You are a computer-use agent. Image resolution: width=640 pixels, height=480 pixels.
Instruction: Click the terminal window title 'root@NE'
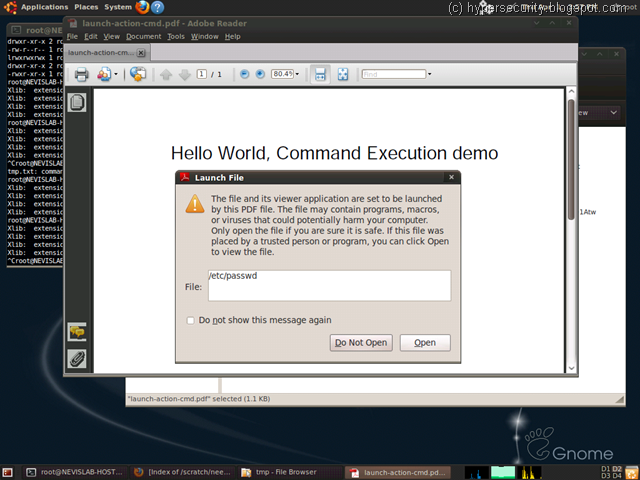(44, 30)
